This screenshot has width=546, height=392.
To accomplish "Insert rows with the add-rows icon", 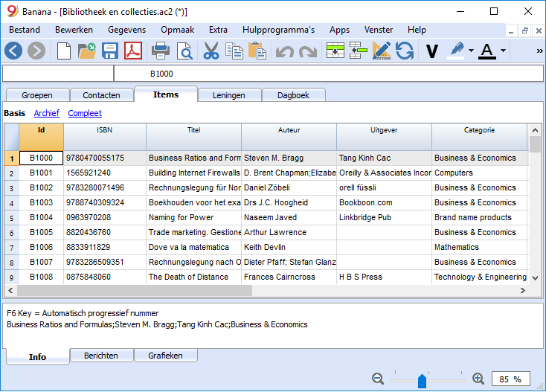I will coord(335,51).
